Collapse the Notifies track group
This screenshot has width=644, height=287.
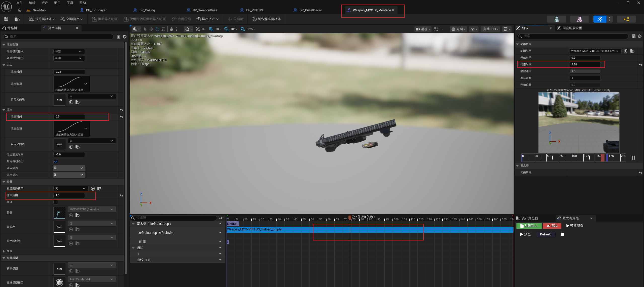click(x=133, y=248)
